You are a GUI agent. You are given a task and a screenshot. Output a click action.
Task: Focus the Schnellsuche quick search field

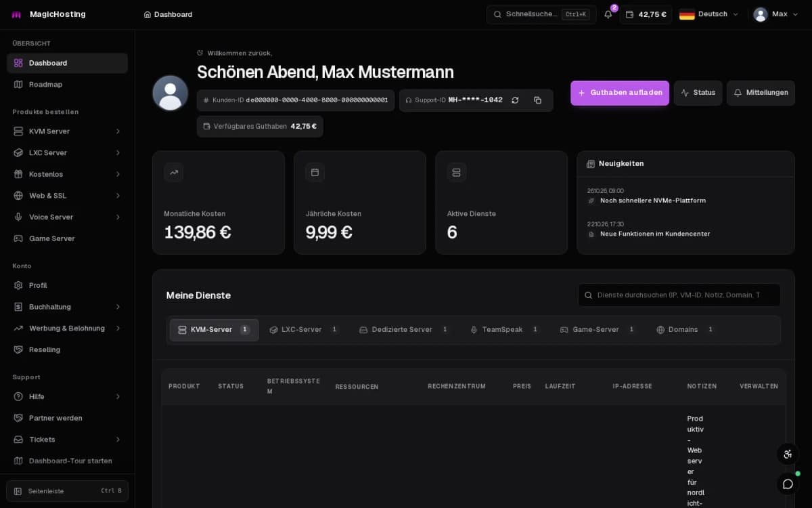(x=541, y=14)
